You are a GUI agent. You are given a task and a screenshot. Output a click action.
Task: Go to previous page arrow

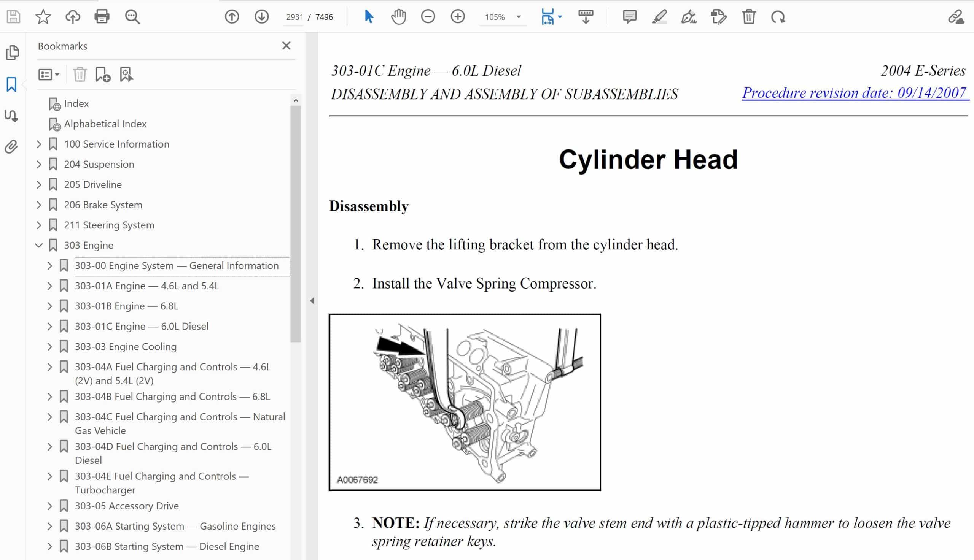pos(232,17)
